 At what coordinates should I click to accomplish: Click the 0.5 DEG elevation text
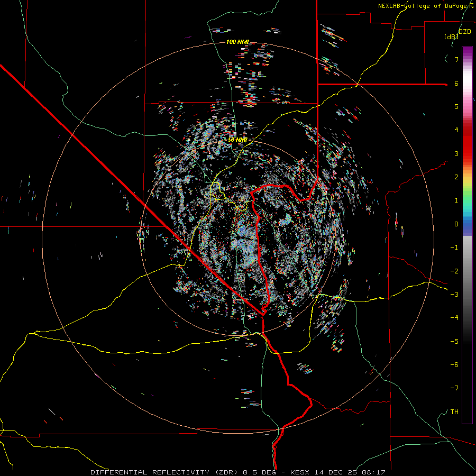pos(260,472)
